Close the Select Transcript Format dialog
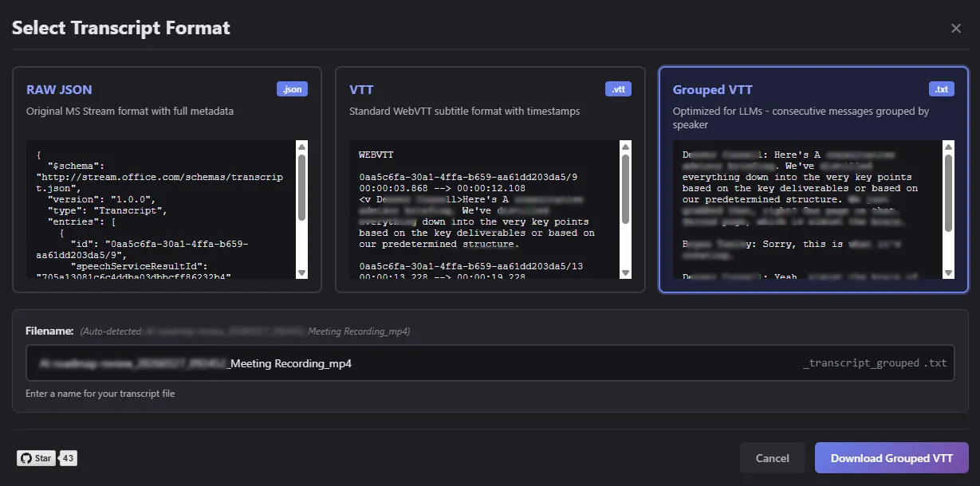980x486 pixels. [955, 28]
